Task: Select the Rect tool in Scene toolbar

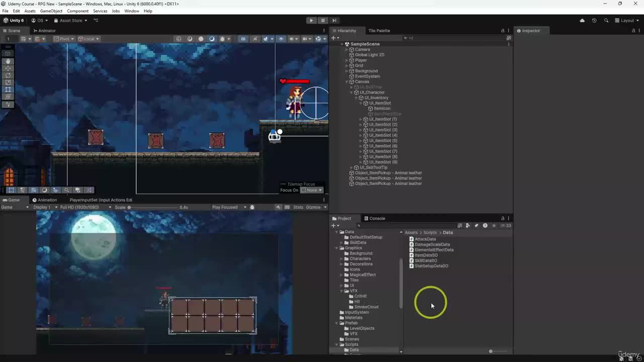Action: point(8,89)
